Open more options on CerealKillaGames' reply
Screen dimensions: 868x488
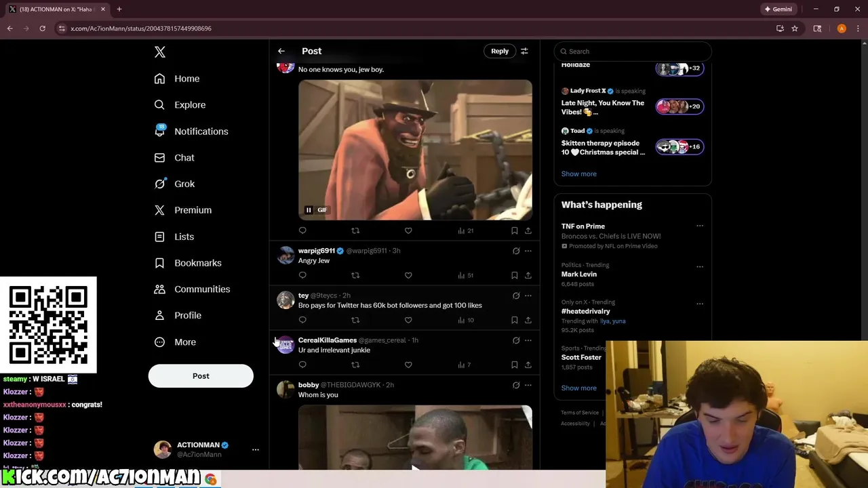point(528,340)
